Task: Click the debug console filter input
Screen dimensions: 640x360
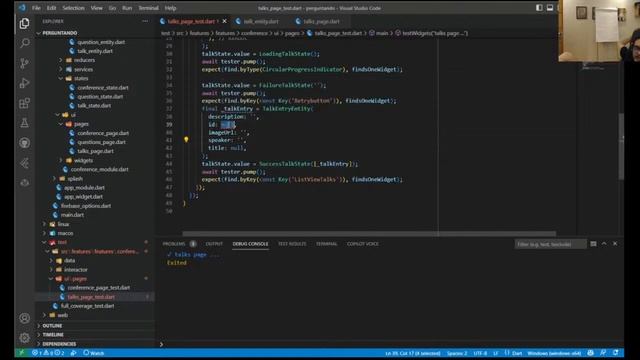Action: 550,244
